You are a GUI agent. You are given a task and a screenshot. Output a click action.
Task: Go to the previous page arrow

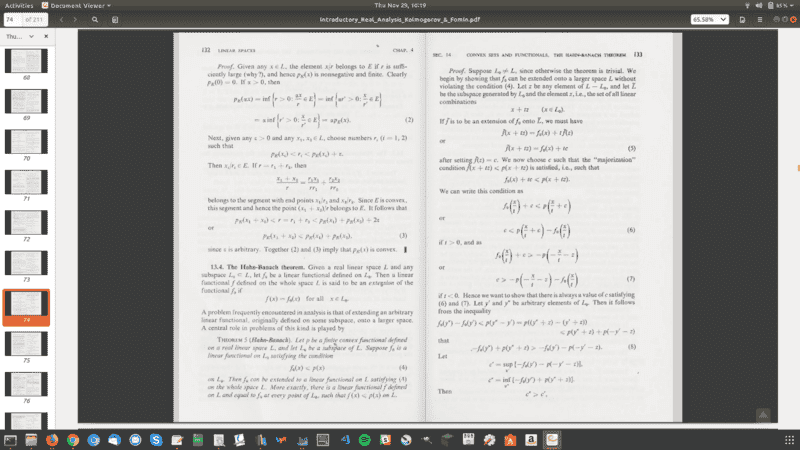pos(62,19)
